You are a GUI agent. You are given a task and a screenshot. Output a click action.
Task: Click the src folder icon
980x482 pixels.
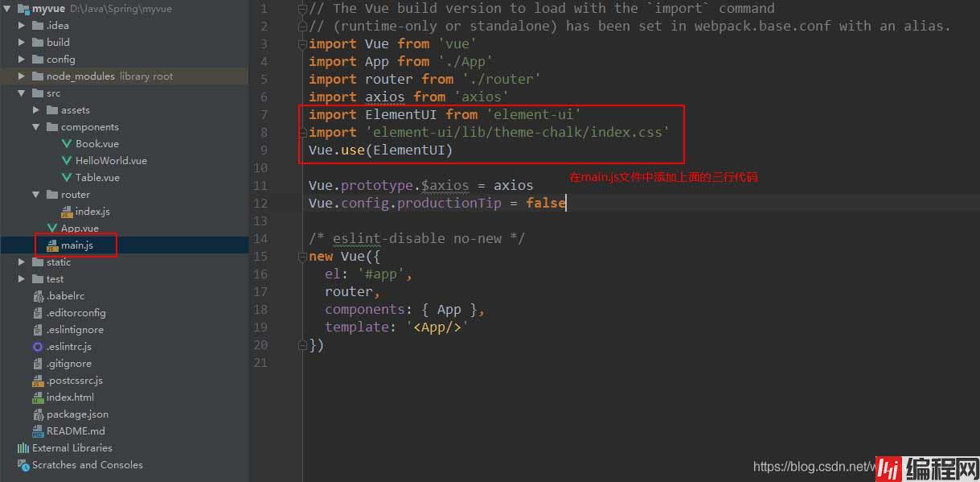pos(38,93)
